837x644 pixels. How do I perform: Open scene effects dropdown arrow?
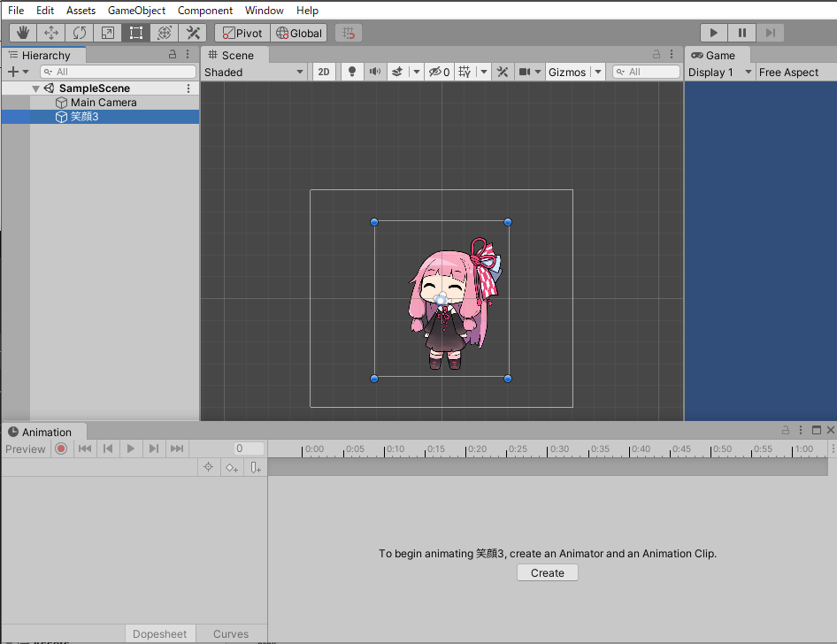coord(417,72)
